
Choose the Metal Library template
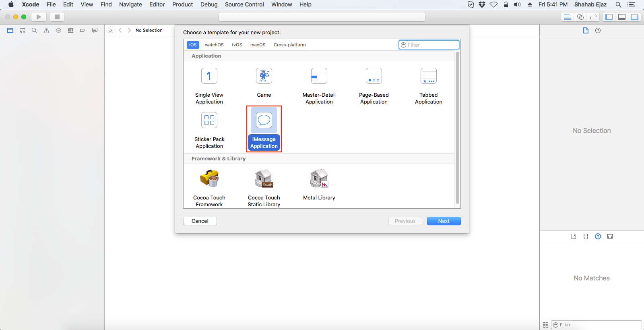point(319,185)
